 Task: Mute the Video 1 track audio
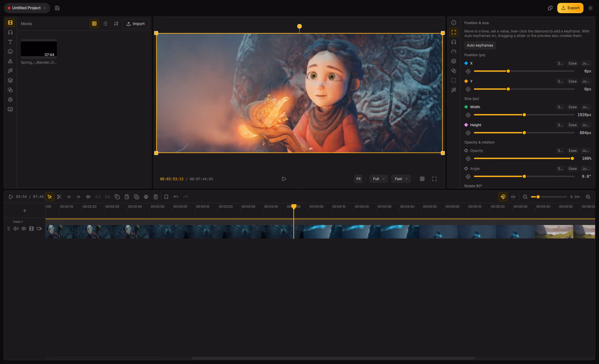point(16,229)
